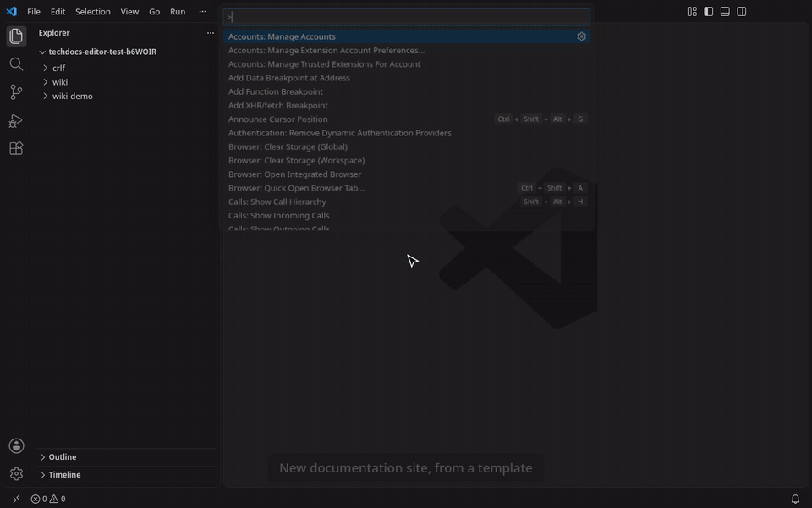Open the File menu

(x=34, y=11)
